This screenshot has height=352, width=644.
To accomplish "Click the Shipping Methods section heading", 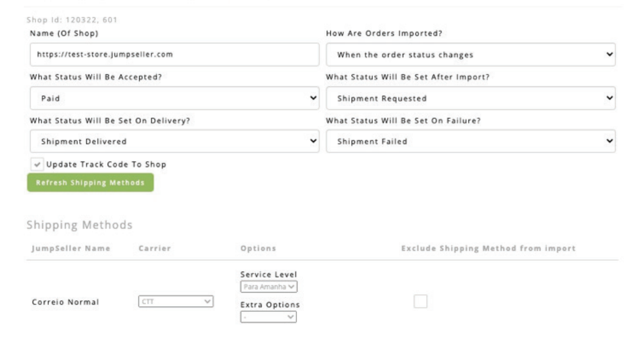I will pos(79,225).
